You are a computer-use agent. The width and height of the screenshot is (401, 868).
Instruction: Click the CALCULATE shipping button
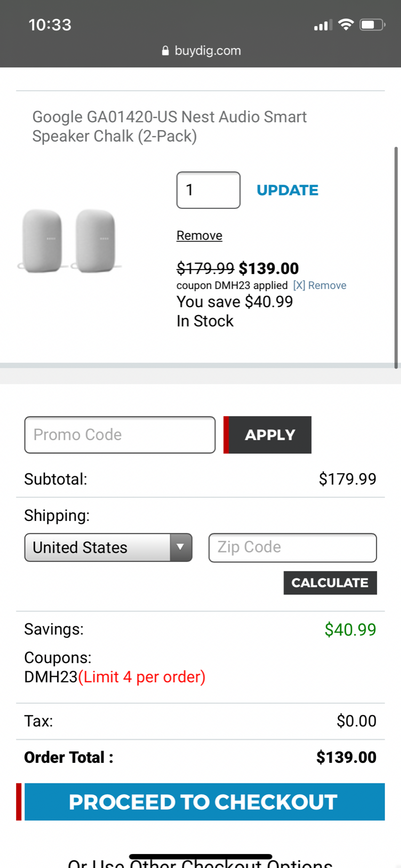[330, 583]
